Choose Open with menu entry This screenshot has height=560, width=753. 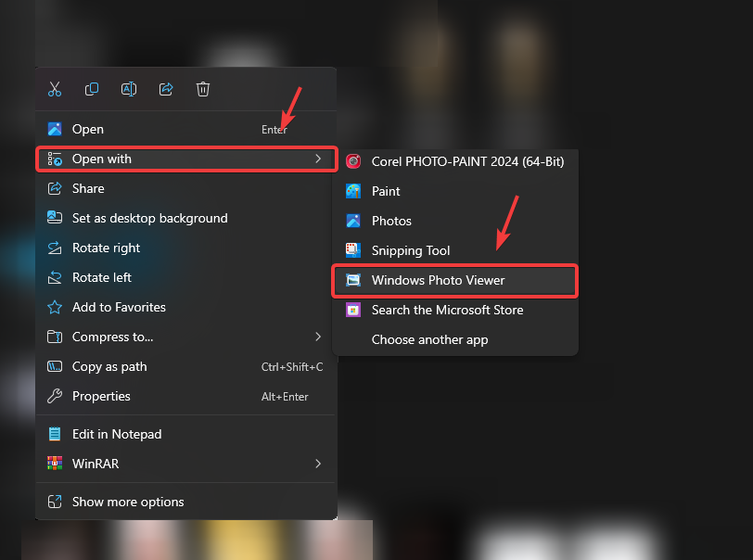pyautogui.click(x=185, y=159)
